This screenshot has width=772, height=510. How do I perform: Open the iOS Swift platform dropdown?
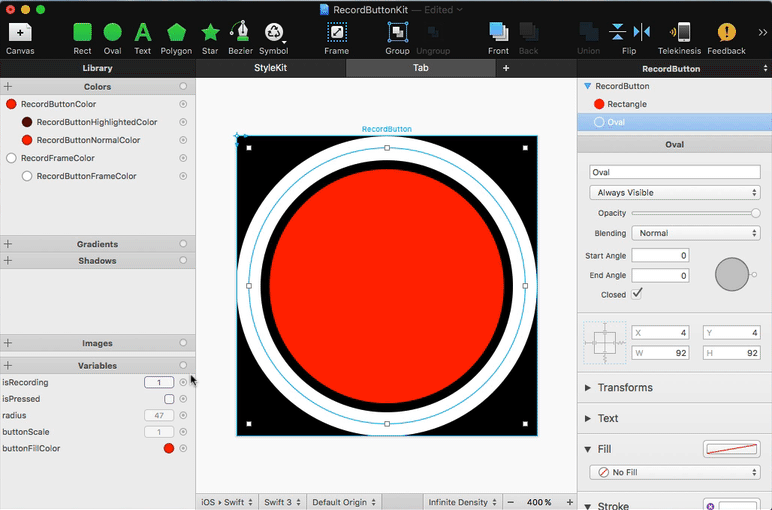click(226, 502)
